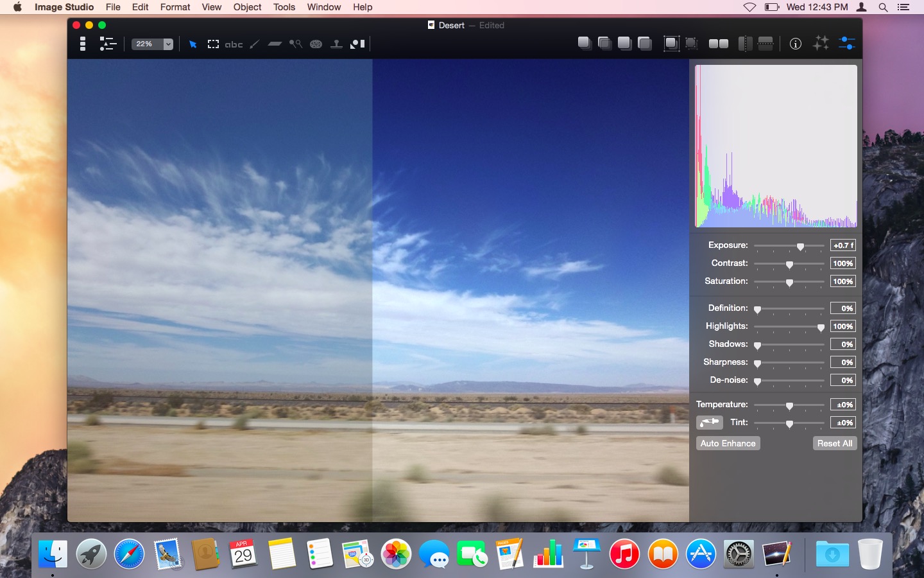This screenshot has height=578, width=924.
Task: Toggle the vertical split comparison view
Action: 744,44
